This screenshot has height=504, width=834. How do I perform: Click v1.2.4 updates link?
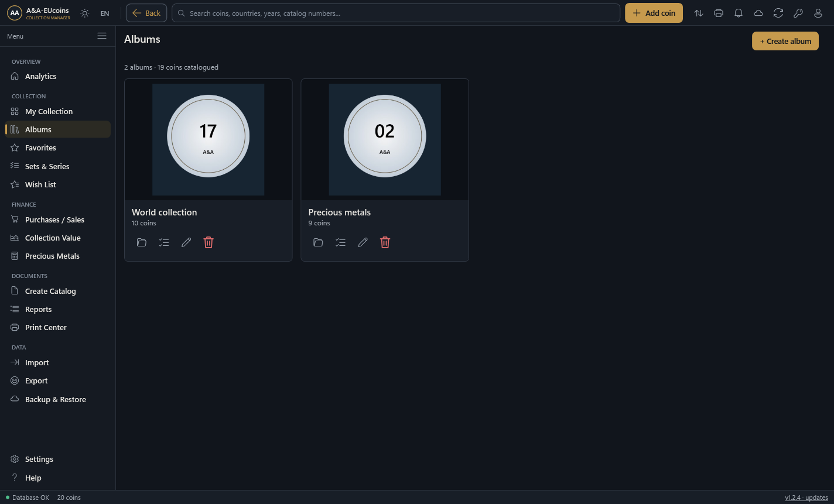pyautogui.click(x=806, y=498)
